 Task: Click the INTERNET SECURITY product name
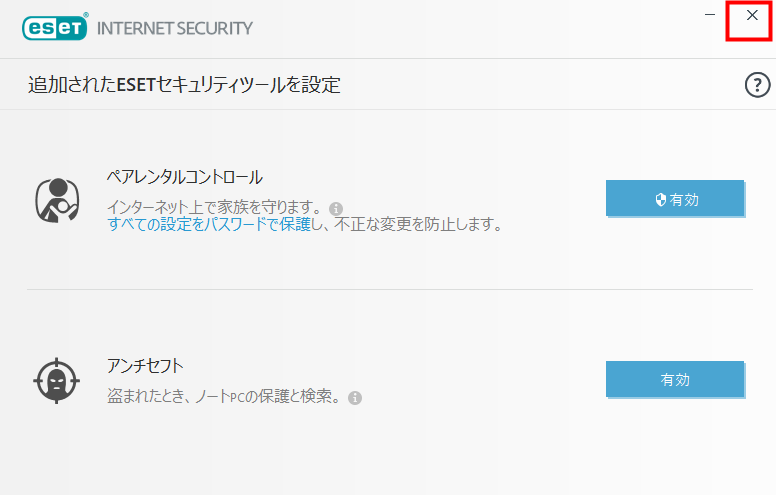[175, 28]
